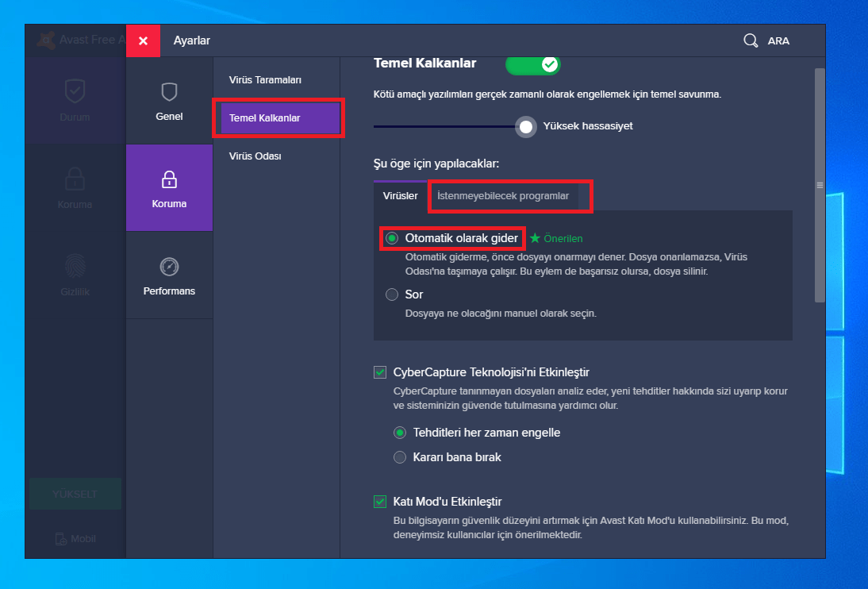Switch to İstenmeyebilecek programlar tab
Viewport: 868px width, 589px height.
pyautogui.click(x=503, y=195)
